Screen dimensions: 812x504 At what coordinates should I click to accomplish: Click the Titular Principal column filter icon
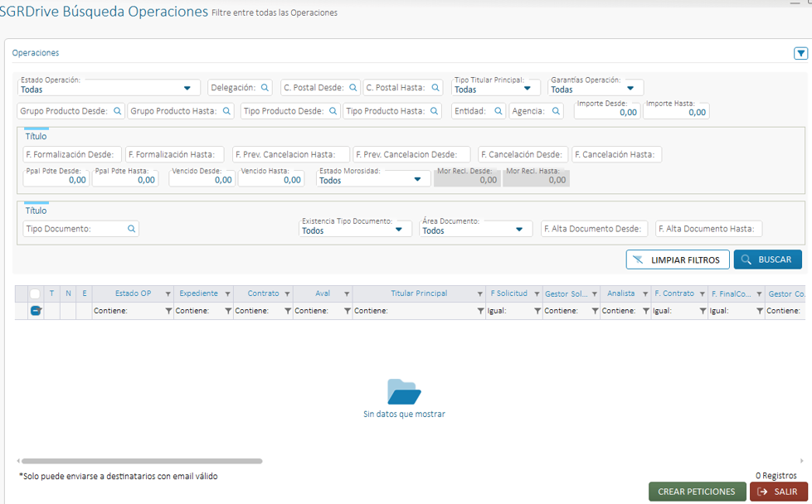point(480,294)
